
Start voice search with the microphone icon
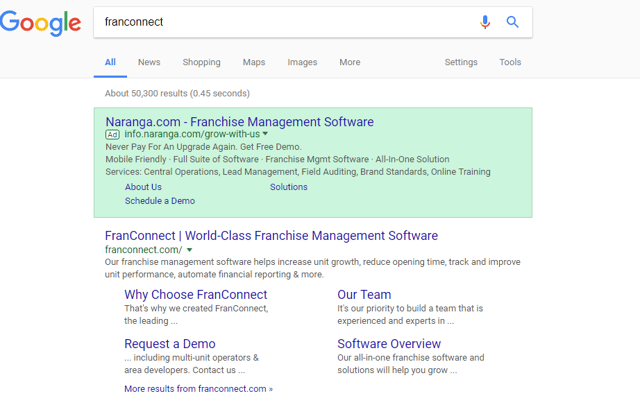[x=485, y=22]
